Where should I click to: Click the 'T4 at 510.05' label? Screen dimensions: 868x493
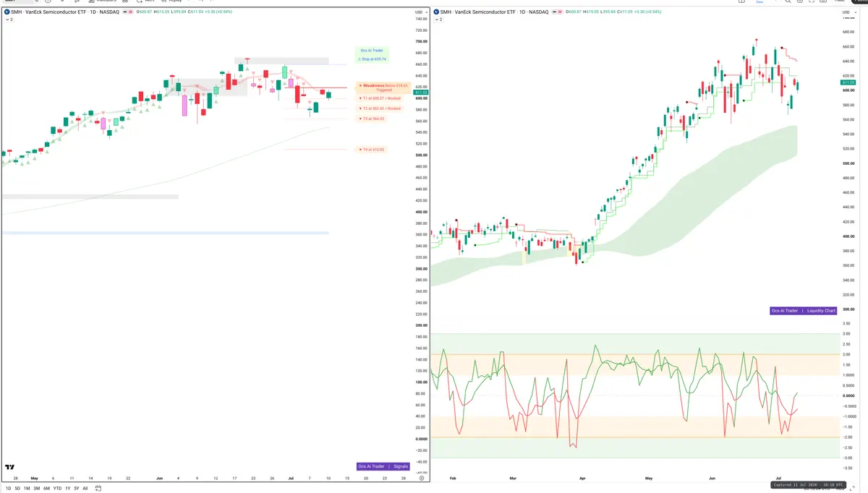tap(372, 150)
